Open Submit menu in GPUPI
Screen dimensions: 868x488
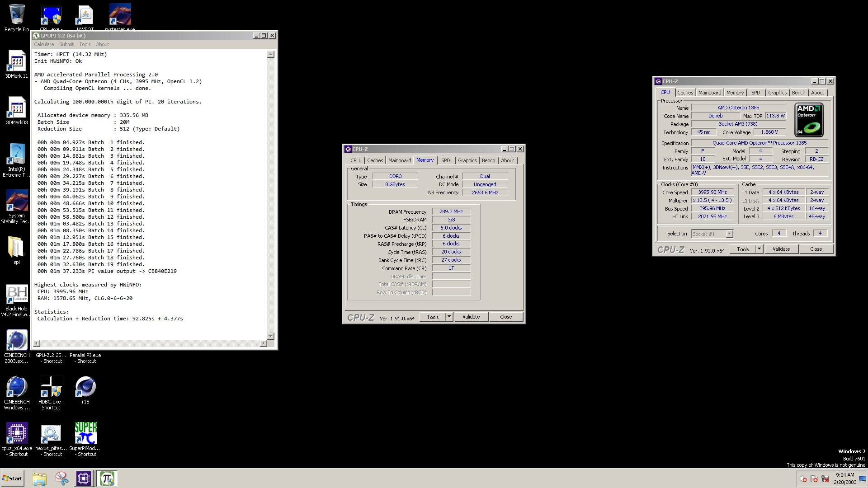click(66, 44)
